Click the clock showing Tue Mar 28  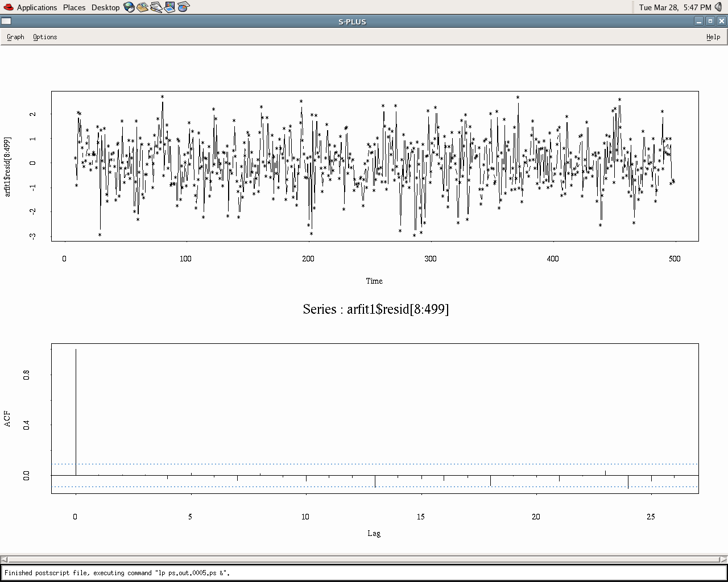click(x=675, y=7)
